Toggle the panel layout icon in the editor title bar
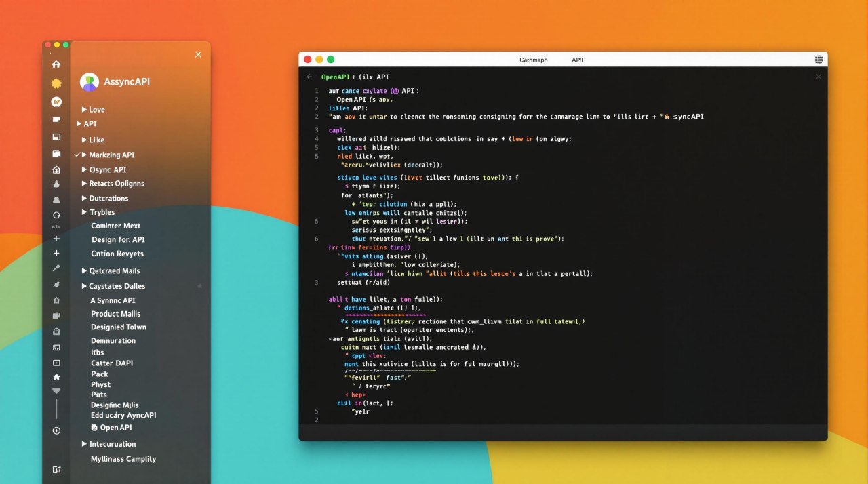Screen dimensions: 868x484 pyautogui.click(x=818, y=60)
